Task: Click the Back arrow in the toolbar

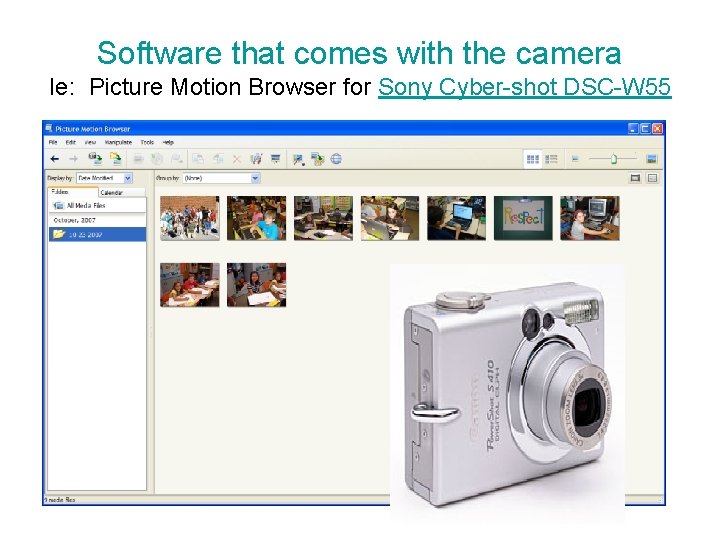Action: tap(55, 159)
